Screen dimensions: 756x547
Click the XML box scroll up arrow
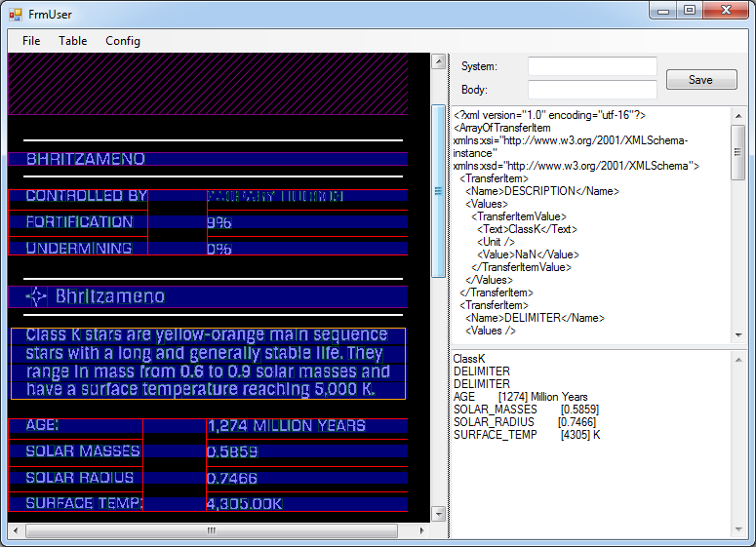(738, 116)
